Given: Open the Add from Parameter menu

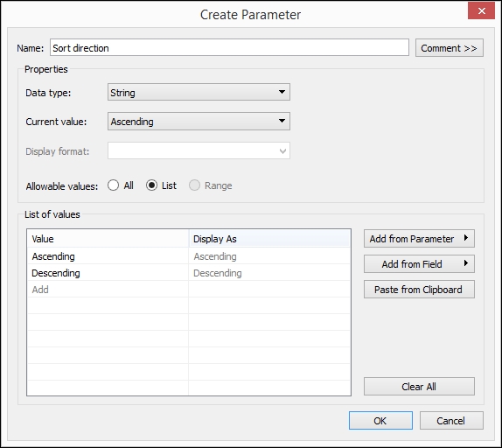Looking at the screenshot, I should [x=419, y=239].
